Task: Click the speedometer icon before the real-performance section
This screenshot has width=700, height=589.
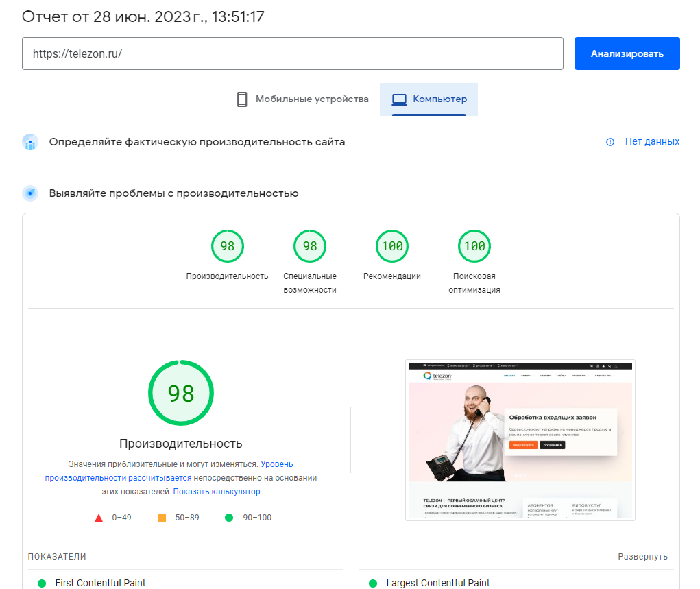Action: pyautogui.click(x=30, y=142)
